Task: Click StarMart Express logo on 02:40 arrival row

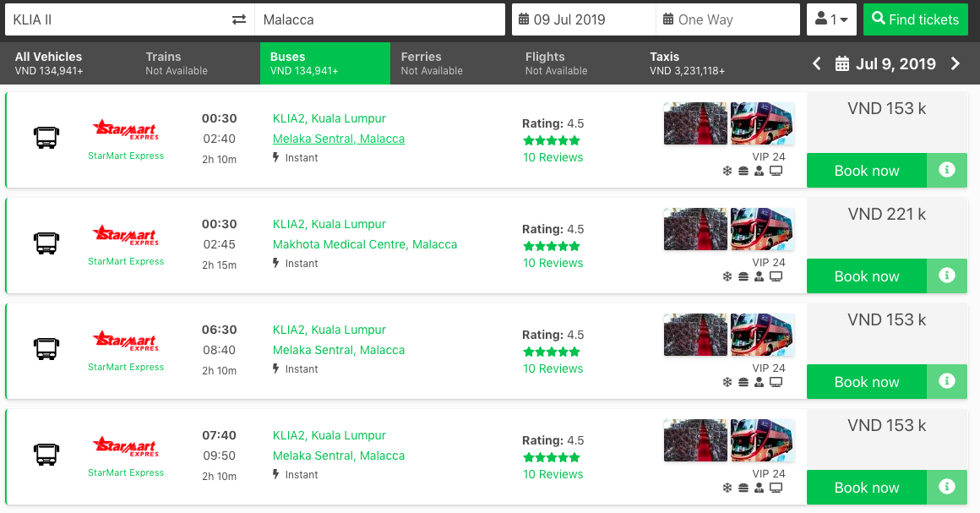Action: pos(126,129)
